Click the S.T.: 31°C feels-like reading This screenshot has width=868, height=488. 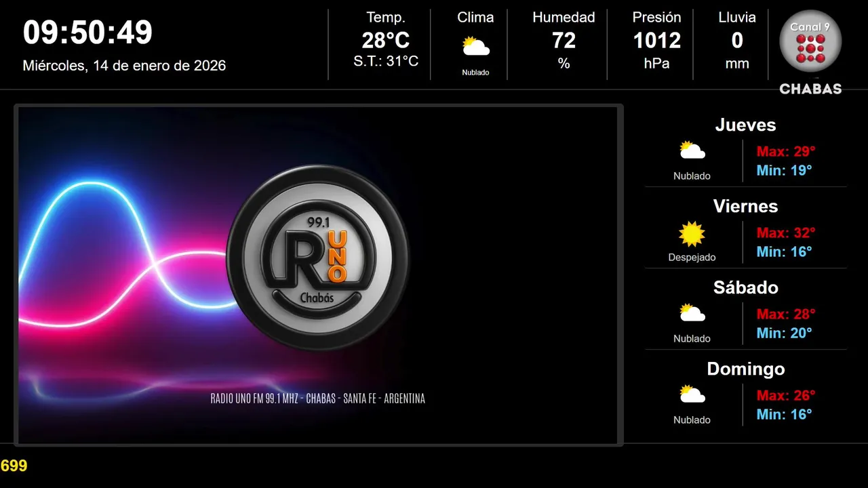[386, 62]
